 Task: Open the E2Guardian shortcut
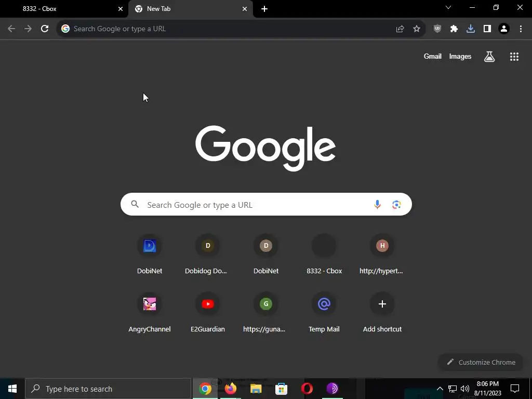pyautogui.click(x=208, y=313)
